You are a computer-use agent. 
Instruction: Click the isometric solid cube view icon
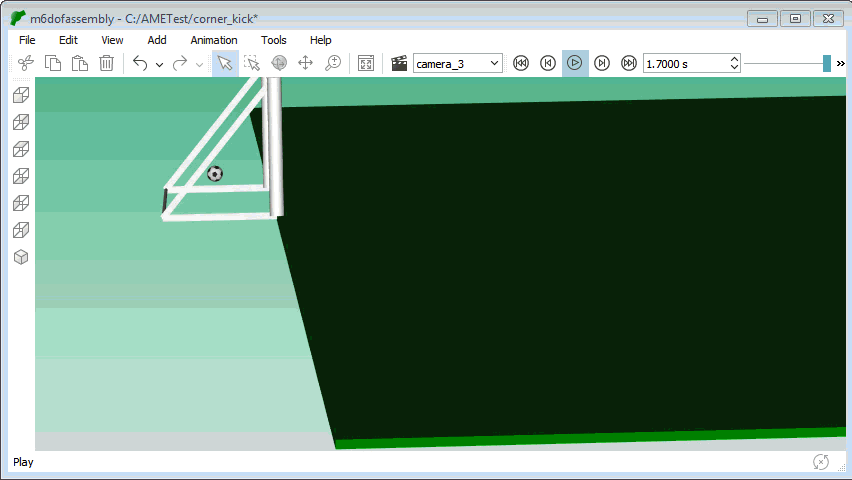[x=21, y=257]
